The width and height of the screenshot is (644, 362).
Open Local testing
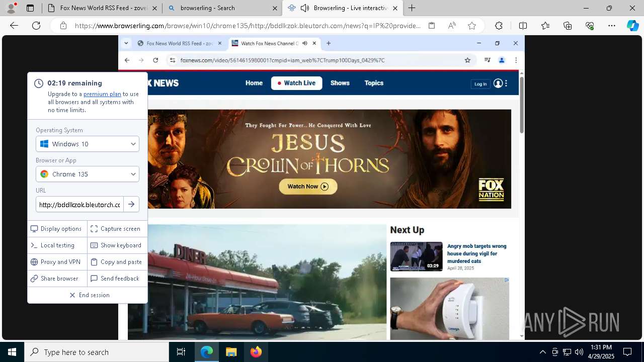click(x=57, y=245)
